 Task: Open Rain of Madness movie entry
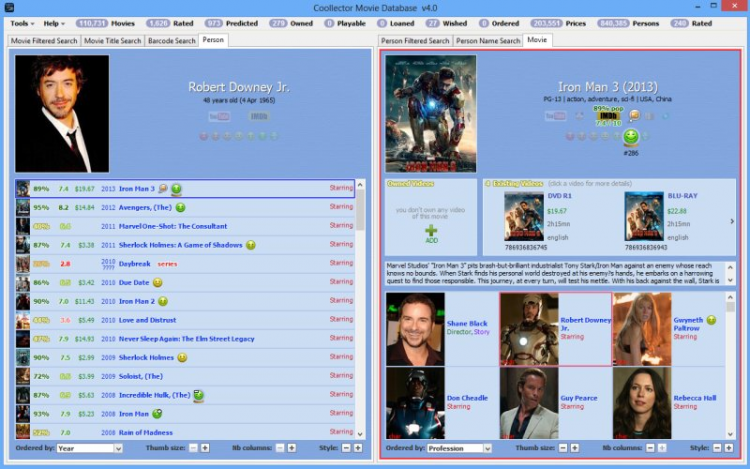(x=145, y=433)
